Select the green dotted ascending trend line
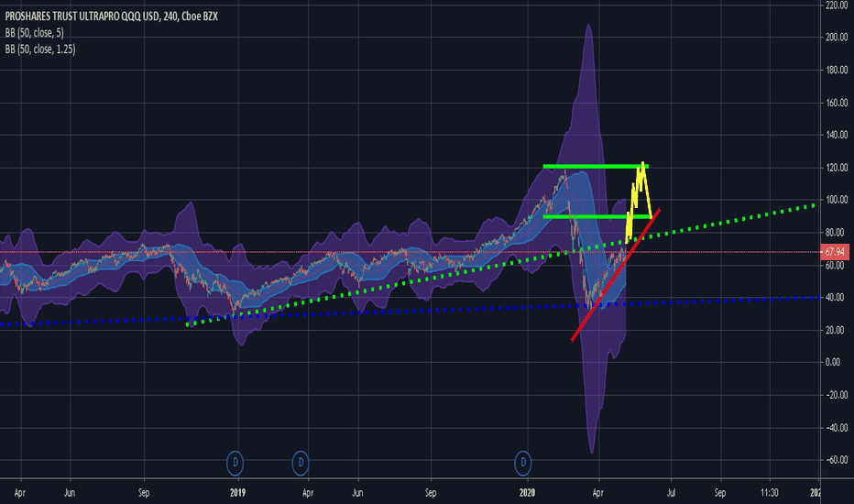The height and width of the screenshot is (504, 854). pos(501,266)
